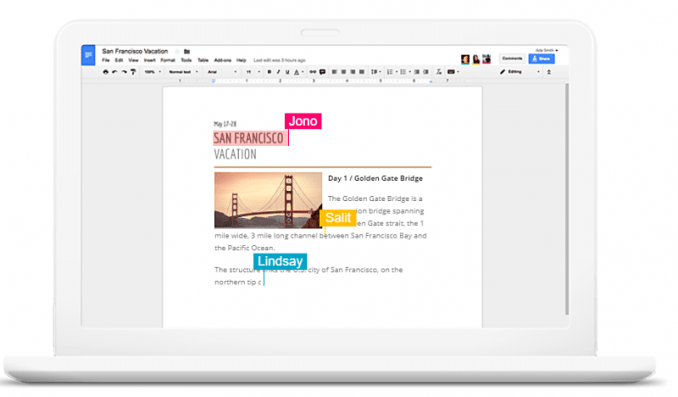Star the San Francisco Vacation document
Screen dimensions: 678x397
pos(177,51)
